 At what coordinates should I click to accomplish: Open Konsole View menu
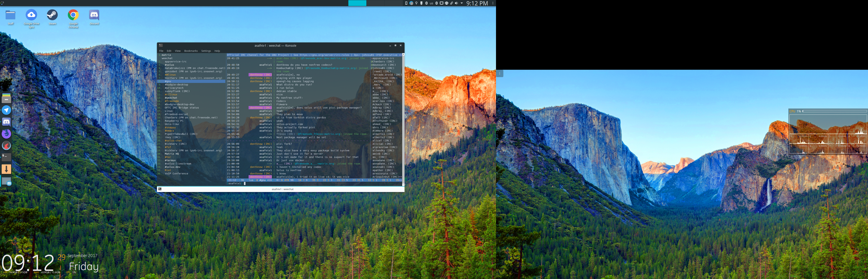pyautogui.click(x=178, y=51)
